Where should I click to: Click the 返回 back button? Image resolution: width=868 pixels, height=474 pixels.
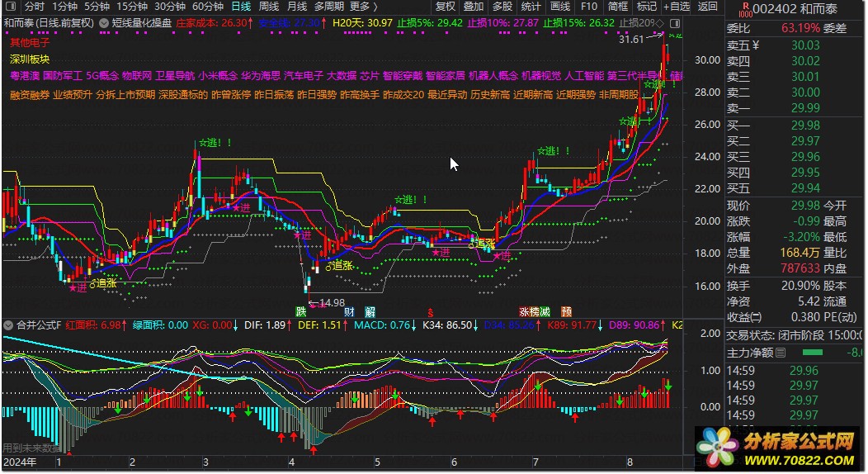[707, 7]
